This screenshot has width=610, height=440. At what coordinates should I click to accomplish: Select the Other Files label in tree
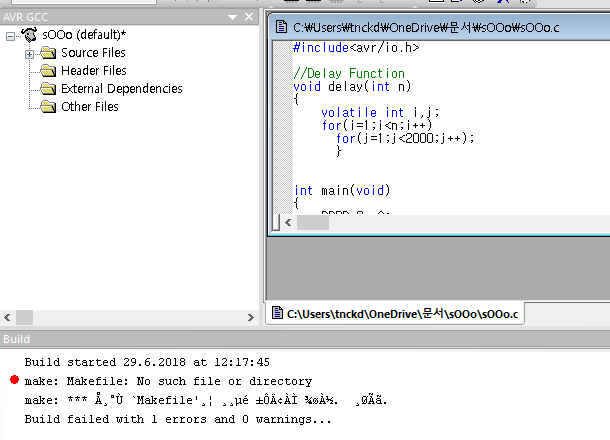tap(89, 107)
